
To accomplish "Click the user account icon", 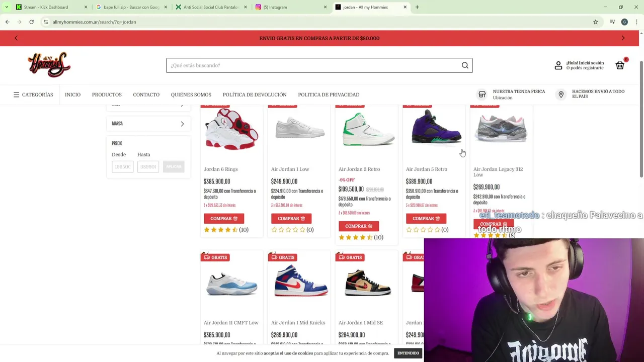I will (x=558, y=65).
